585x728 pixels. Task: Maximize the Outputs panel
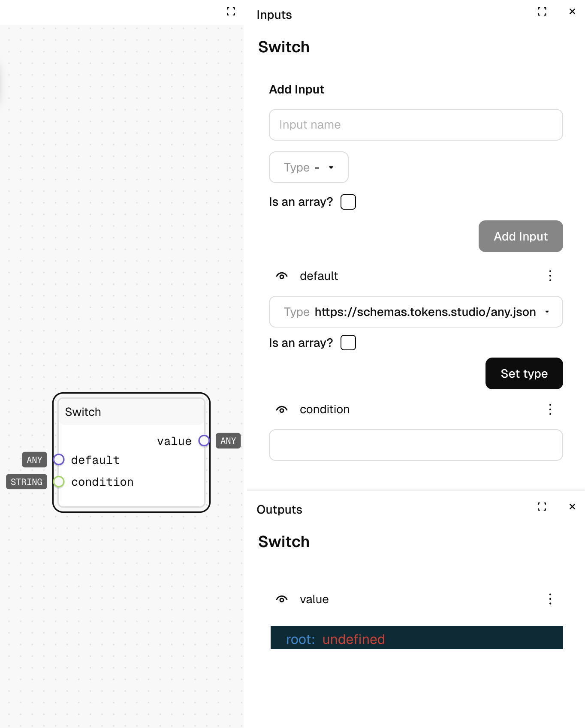click(542, 507)
